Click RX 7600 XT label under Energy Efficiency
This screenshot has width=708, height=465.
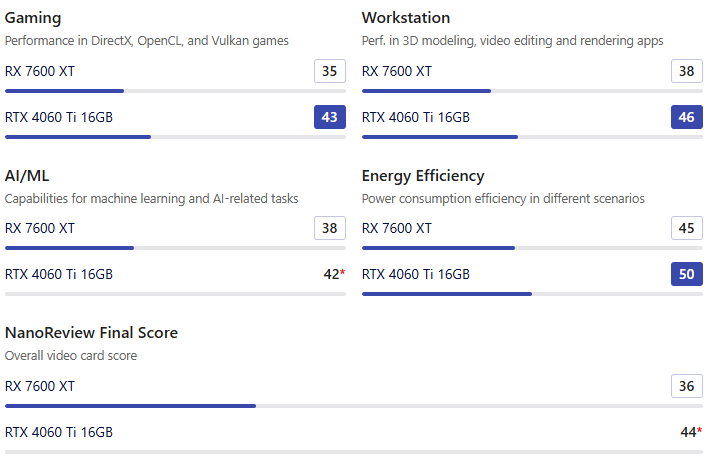point(396,228)
